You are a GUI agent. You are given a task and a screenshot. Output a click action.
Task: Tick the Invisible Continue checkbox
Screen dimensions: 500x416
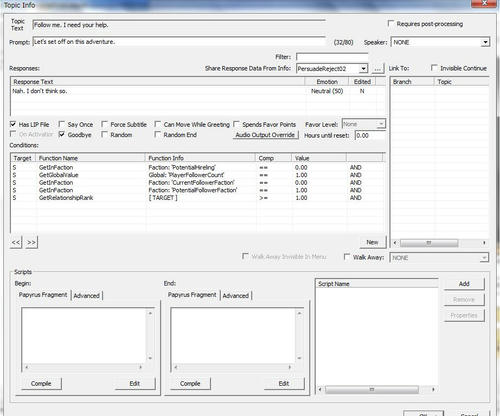(x=434, y=68)
